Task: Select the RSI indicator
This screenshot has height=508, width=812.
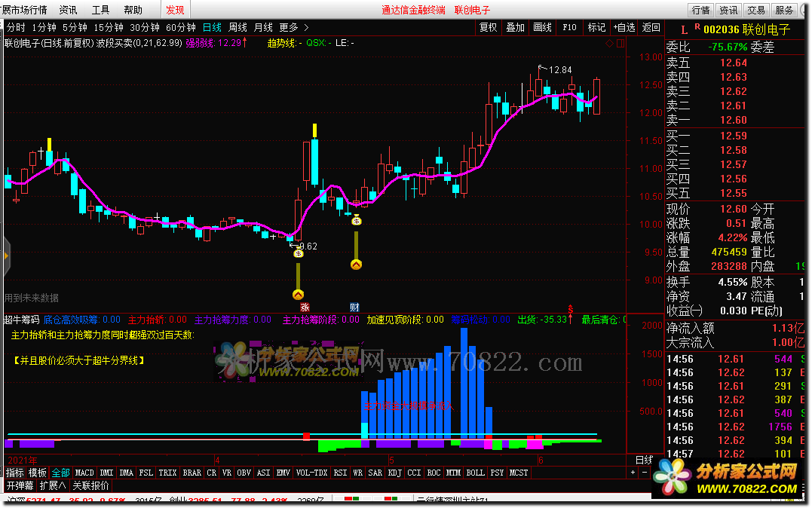Action: tap(340, 473)
